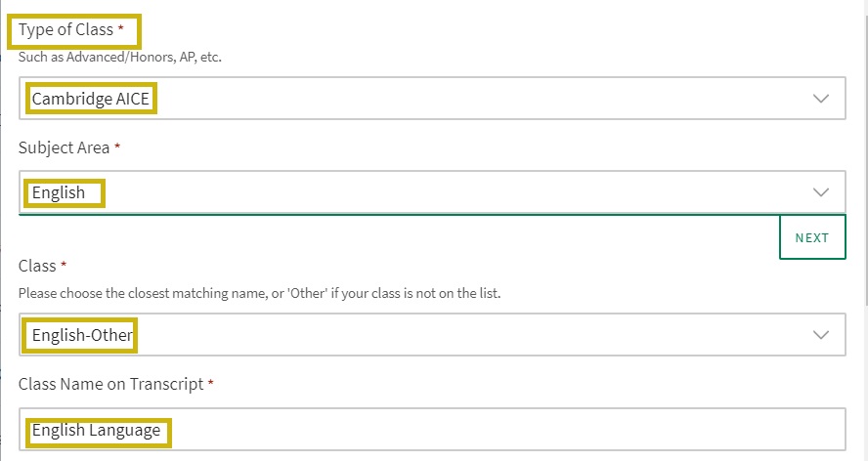The width and height of the screenshot is (868, 461).
Task: Click the chevron beside English-Other
Action: [x=821, y=335]
